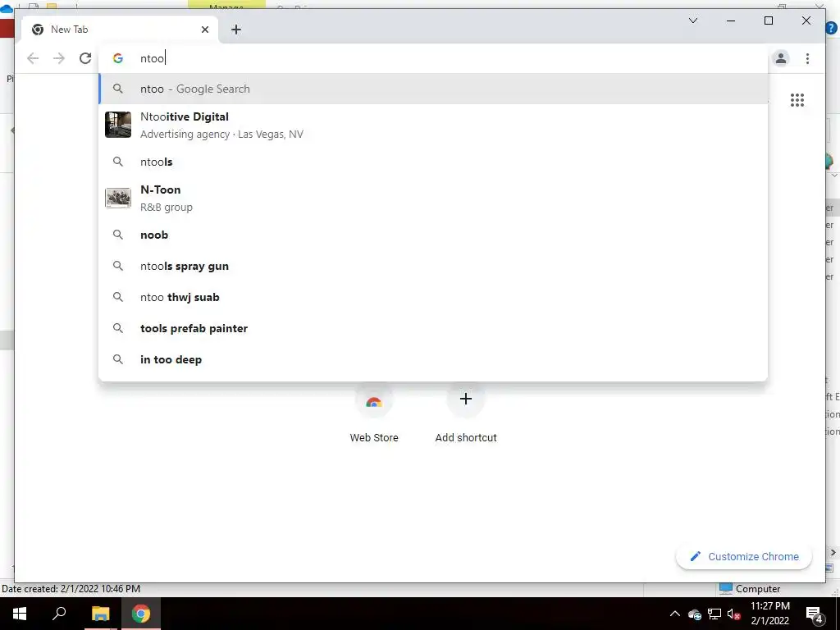
Task: Select the 'ntools' suggestion
Action: click(x=433, y=162)
